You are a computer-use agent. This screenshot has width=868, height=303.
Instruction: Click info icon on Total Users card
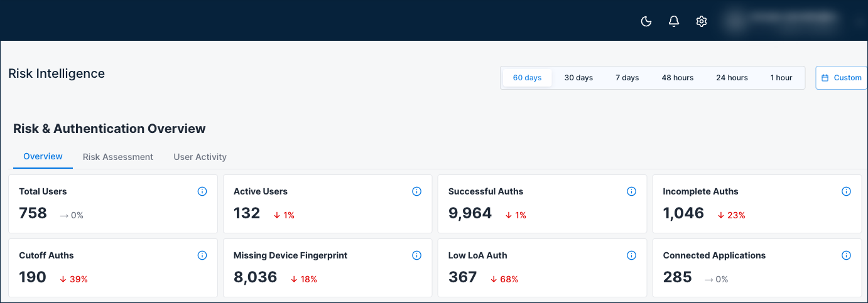(x=202, y=191)
